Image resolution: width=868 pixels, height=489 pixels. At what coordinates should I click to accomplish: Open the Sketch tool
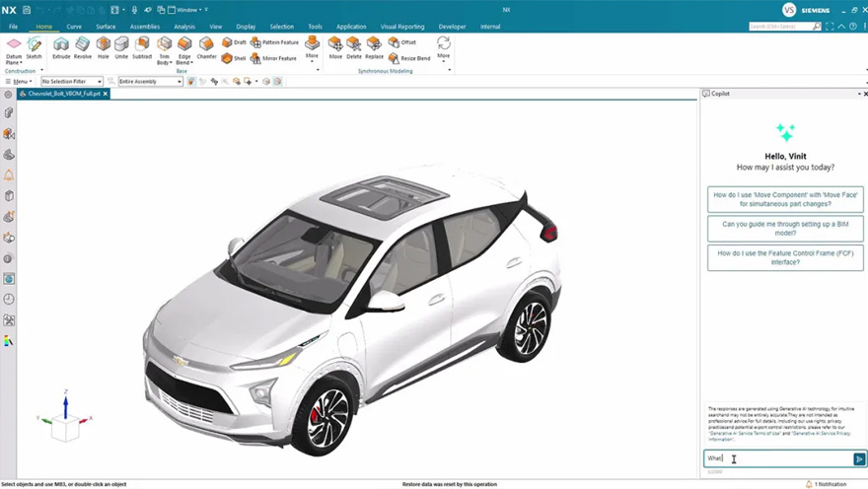(x=35, y=46)
